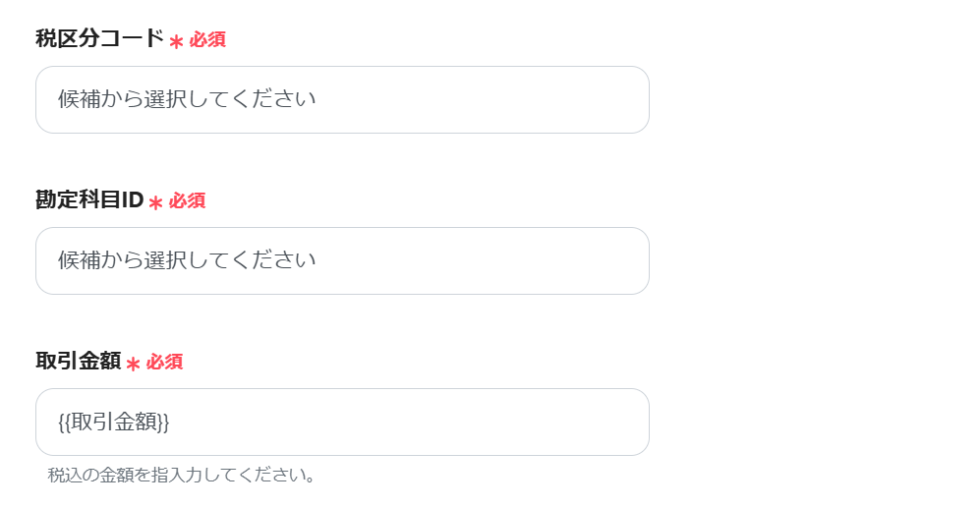Screen dimensions: 980x508
Task: Open the 税区分コード selection dropdown
Action: (x=342, y=99)
